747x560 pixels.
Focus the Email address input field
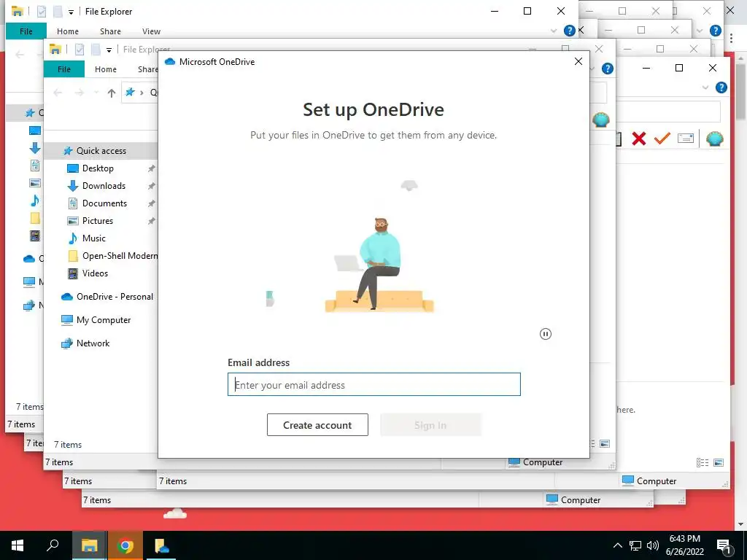(x=374, y=384)
